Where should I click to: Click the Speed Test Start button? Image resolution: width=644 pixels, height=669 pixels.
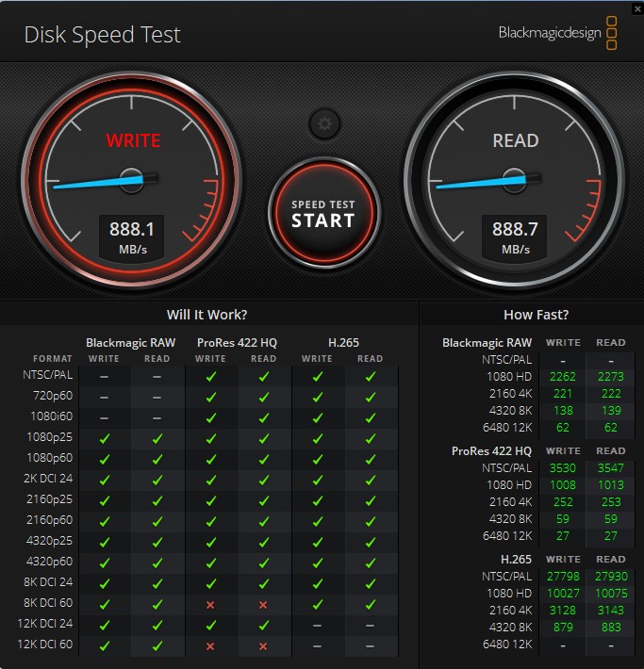[x=323, y=214]
